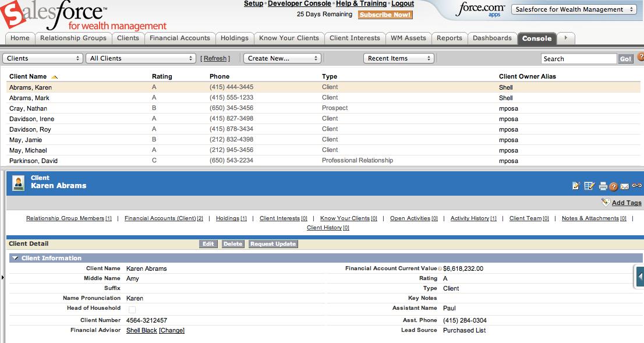Click the edit-page pencil icon in the Karen Abrams header

click(576, 186)
